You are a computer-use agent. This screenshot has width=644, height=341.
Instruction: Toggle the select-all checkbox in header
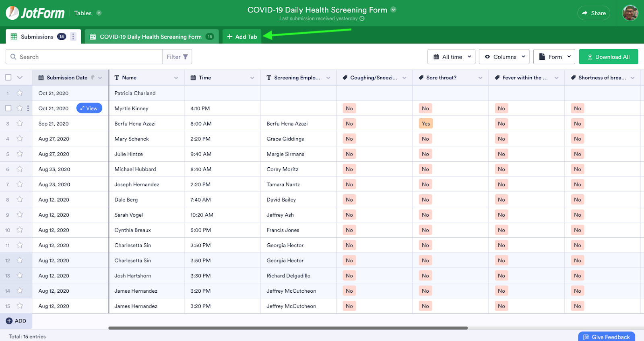(x=8, y=78)
